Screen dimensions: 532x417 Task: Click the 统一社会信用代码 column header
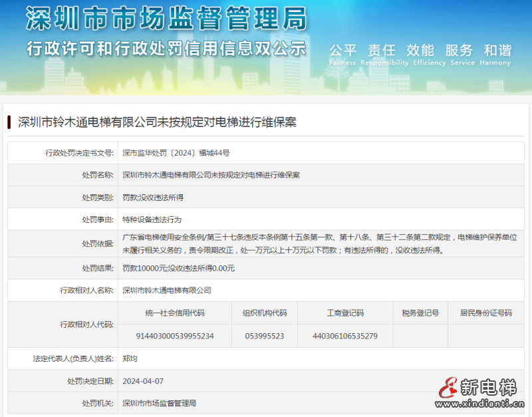[175, 313]
